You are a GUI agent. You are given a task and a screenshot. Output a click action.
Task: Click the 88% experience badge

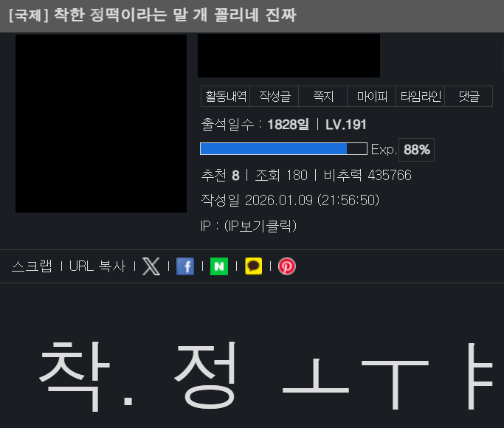(x=416, y=150)
